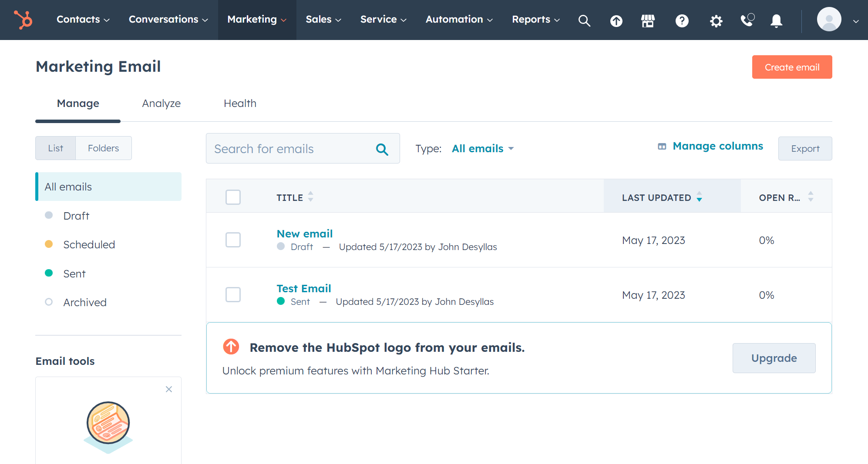Open the notifications bell icon
The height and width of the screenshot is (464, 868).
click(776, 20)
